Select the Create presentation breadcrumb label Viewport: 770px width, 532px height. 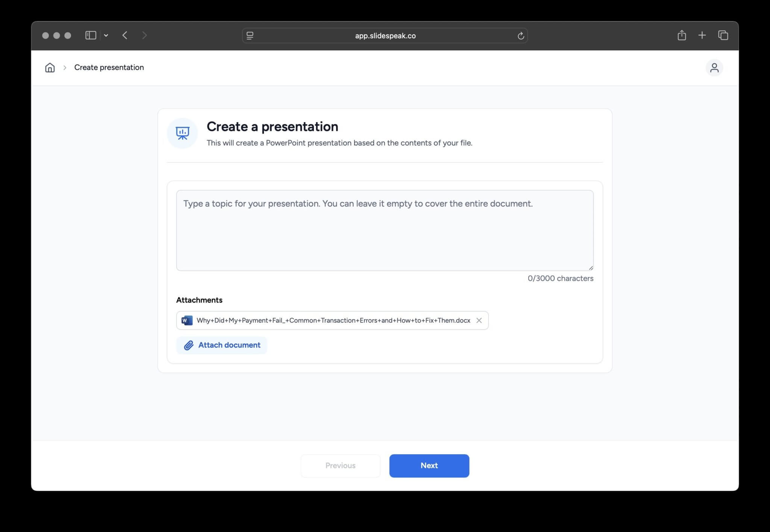(109, 67)
